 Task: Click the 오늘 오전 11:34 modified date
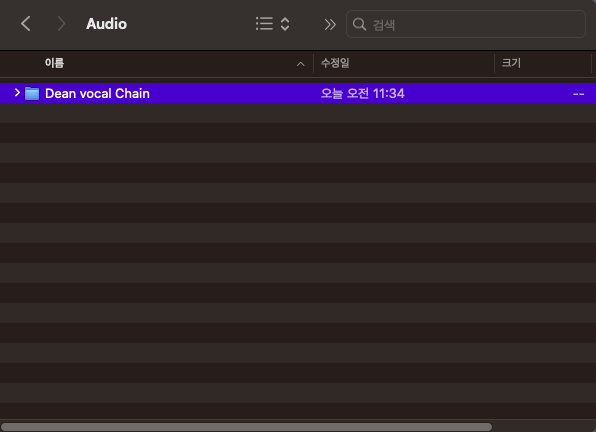363,93
